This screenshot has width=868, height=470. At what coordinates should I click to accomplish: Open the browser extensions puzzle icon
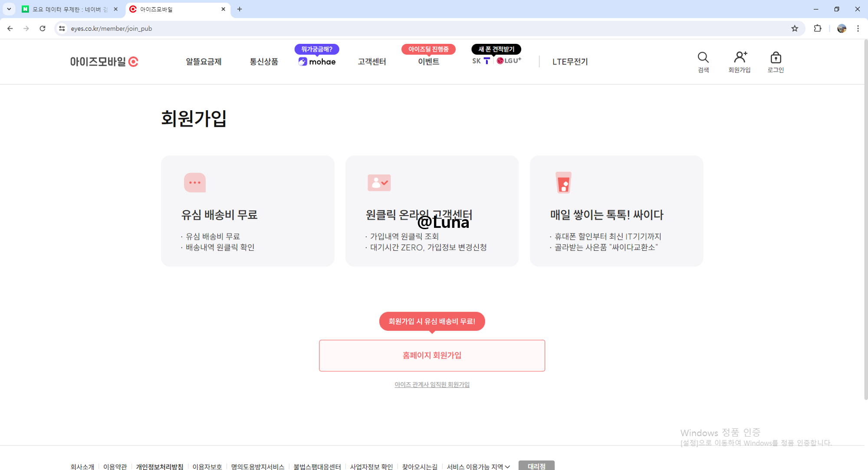[818, 29]
